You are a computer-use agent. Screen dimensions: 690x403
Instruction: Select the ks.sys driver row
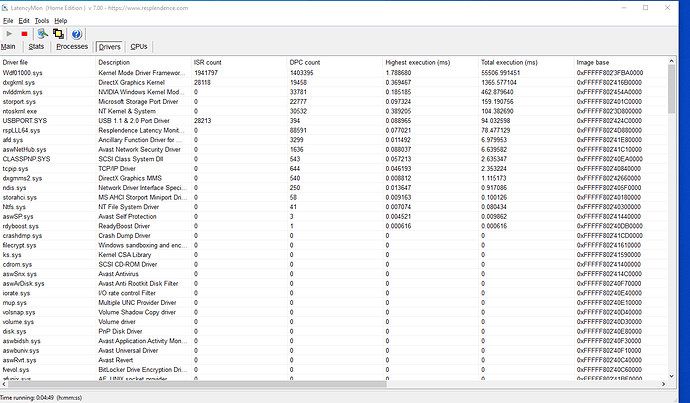click(334, 255)
